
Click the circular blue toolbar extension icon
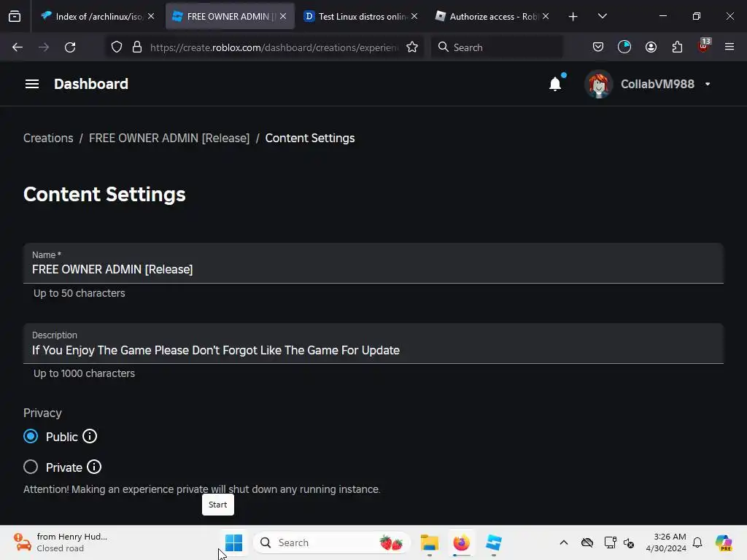click(x=624, y=47)
